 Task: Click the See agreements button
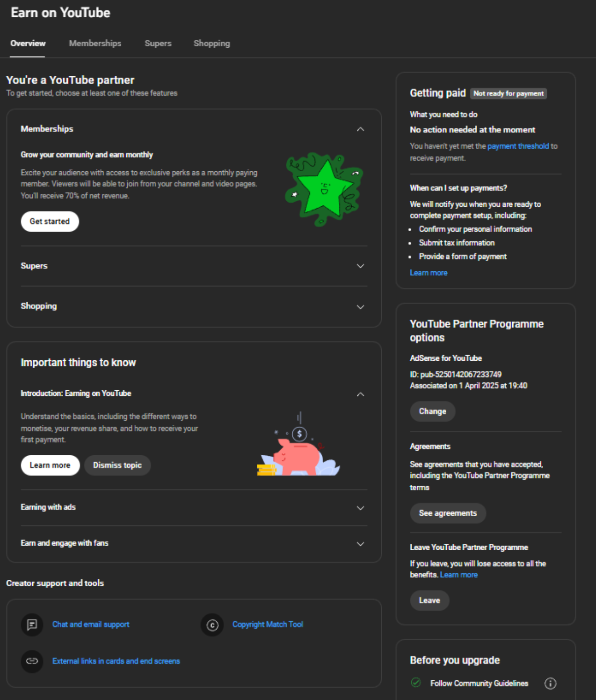click(448, 513)
